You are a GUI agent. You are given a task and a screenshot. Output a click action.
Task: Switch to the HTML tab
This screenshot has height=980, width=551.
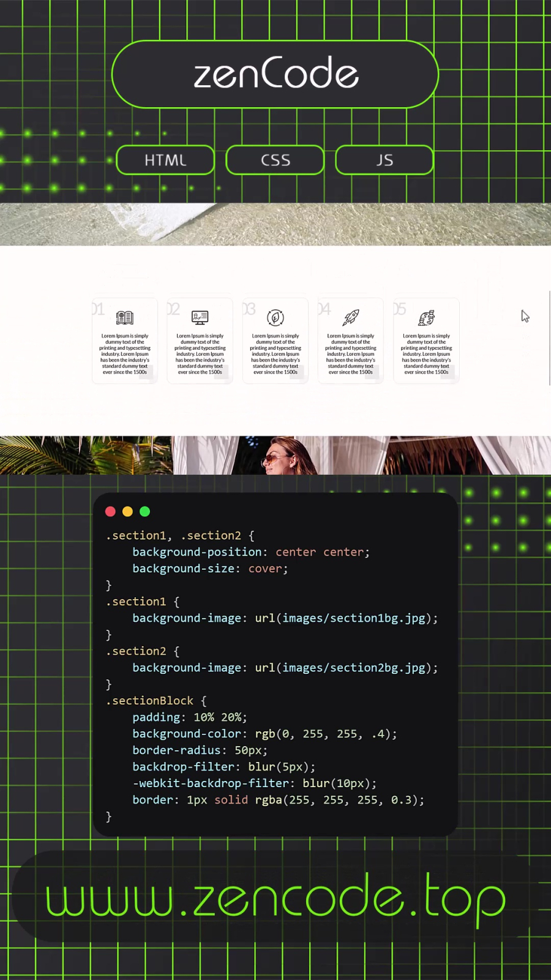pos(165,160)
